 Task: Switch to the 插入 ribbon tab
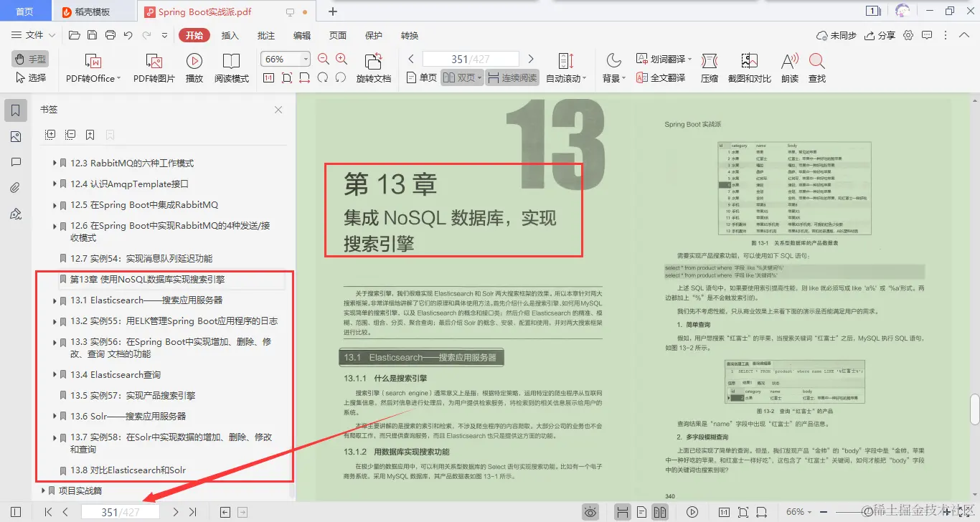click(230, 34)
